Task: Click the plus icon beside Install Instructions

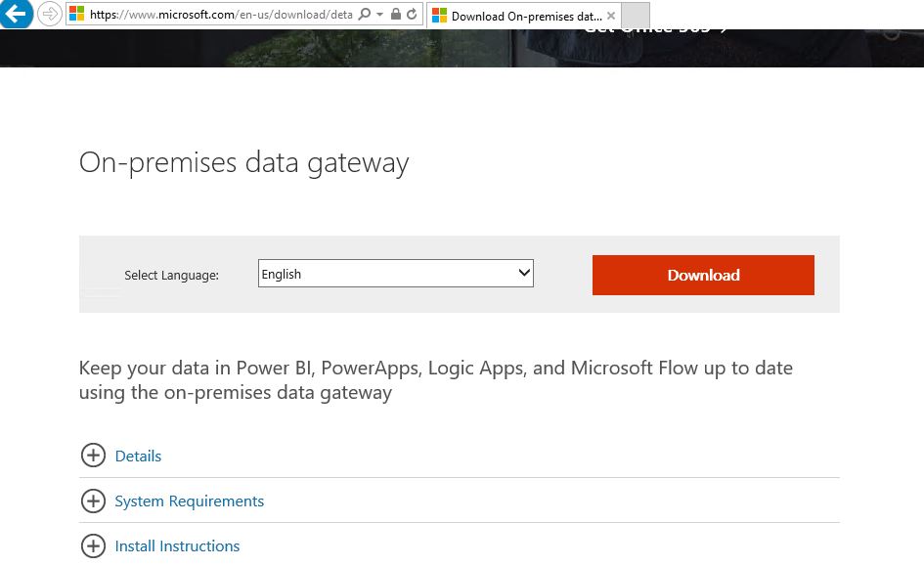Action: pyautogui.click(x=93, y=545)
